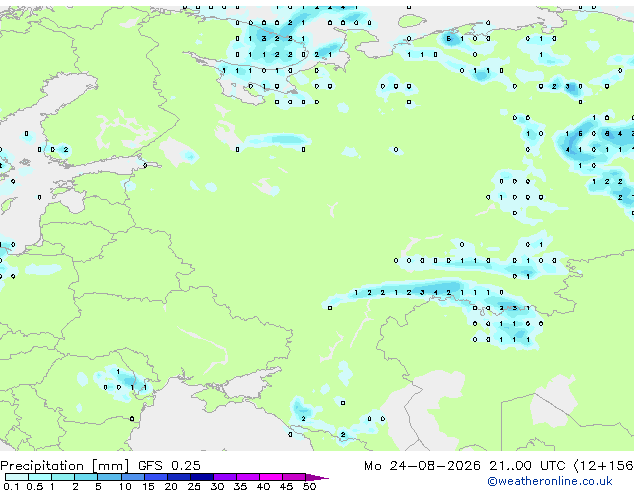The height and width of the screenshot is (490, 634).
Task: Pick the legend swatch between 5 and 10
Action: pos(109,477)
